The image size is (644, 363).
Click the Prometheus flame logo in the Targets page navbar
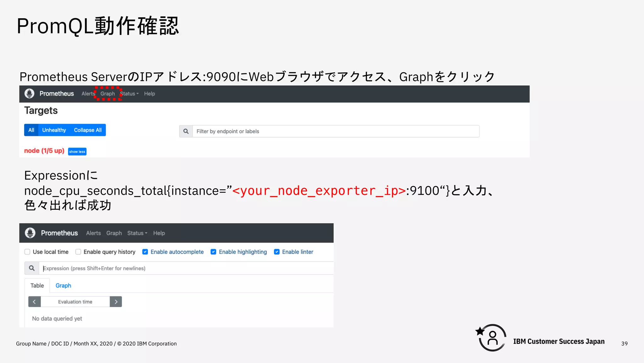tap(30, 94)
